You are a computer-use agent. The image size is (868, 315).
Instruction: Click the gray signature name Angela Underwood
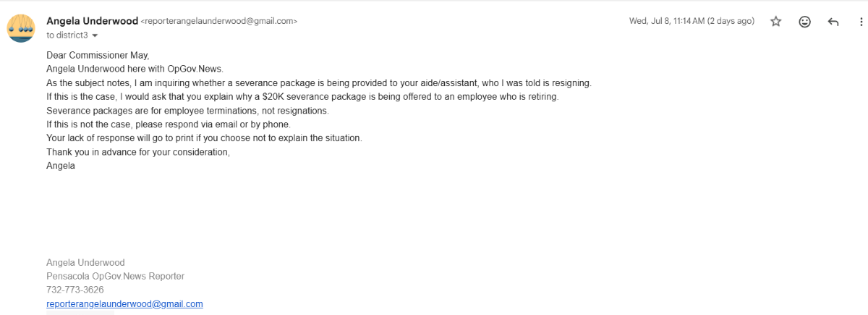(85, 262)
